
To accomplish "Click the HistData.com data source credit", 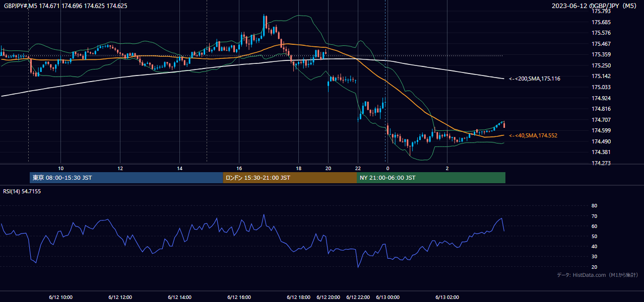I will click(597, 275).
